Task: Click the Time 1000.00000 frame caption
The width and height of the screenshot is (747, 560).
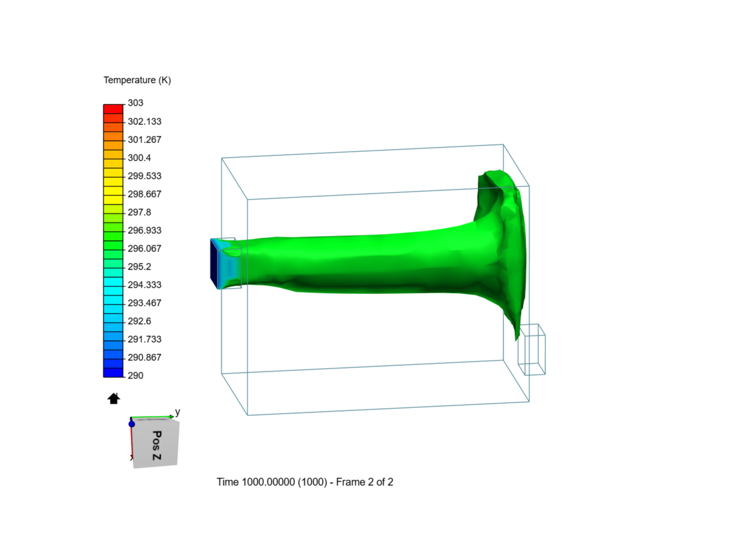Action: pos(305,482)
